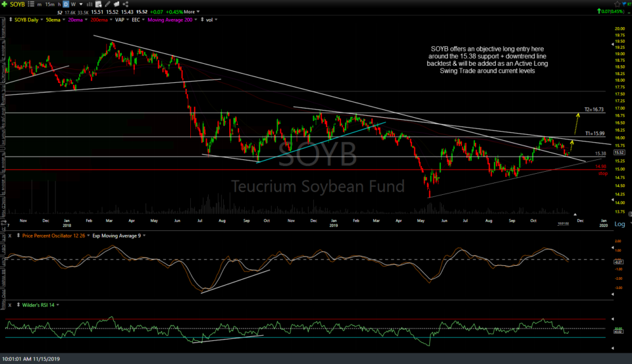Image resolution: width=632 pixels, height=364 pixels.
Task: Click move-pane arrows beside Wilder's RSI
Action: 18,305
